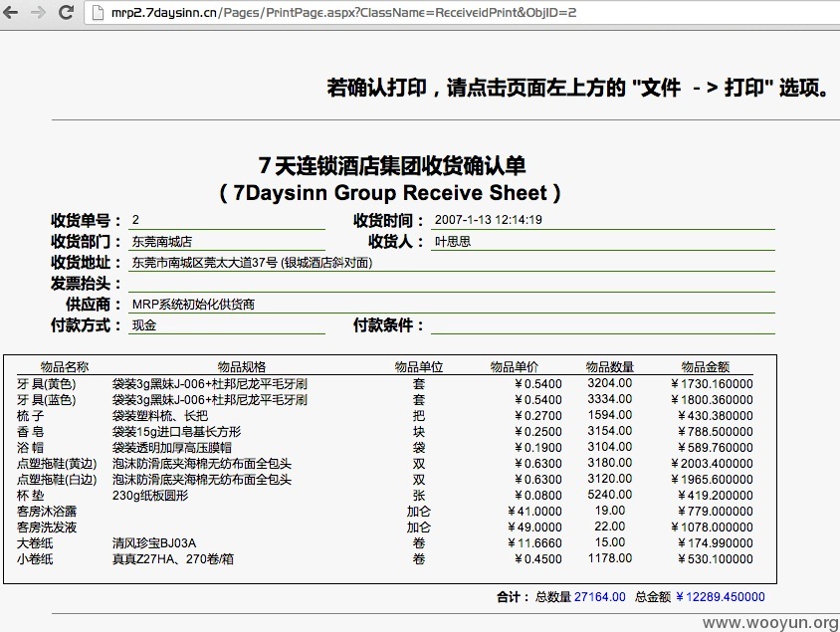Click payment method value 现金
The image size is (840, 632).
tap(144, 325)
